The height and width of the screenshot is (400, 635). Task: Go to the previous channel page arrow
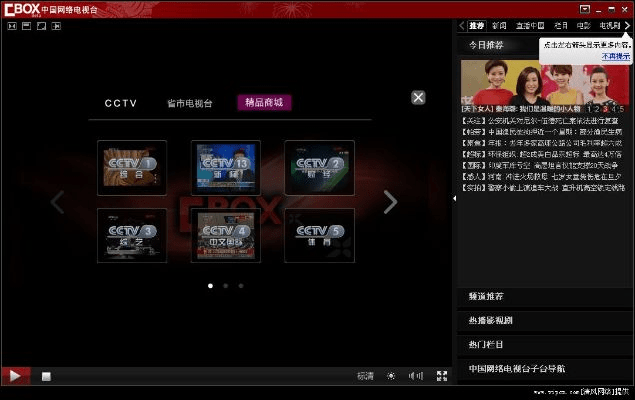pyautogui.click(x=58, y=202)
